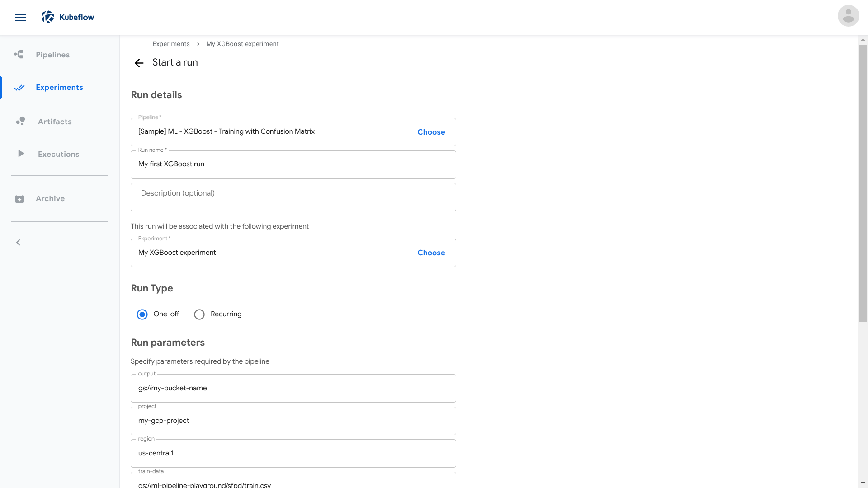
Task: Click the Description optional field
Action: [x=293, y=197]
